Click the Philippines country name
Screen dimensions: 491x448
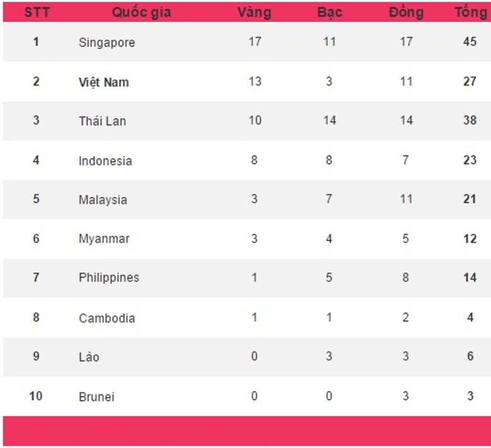tap(109, 277)
